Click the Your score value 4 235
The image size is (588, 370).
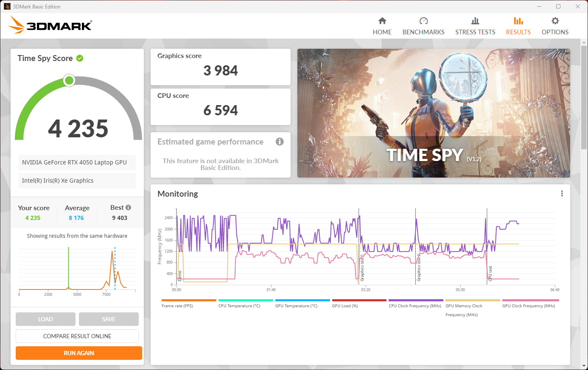coord(33,218)
